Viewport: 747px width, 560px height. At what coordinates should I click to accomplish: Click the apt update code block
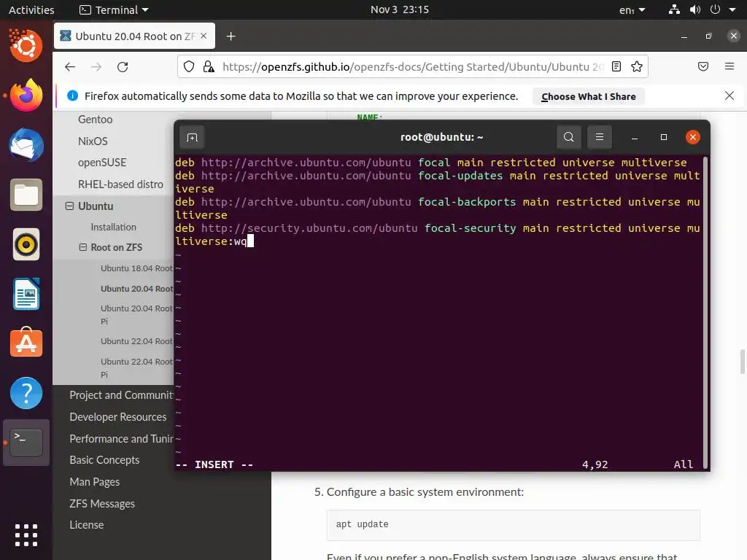(x=513, y=525)
